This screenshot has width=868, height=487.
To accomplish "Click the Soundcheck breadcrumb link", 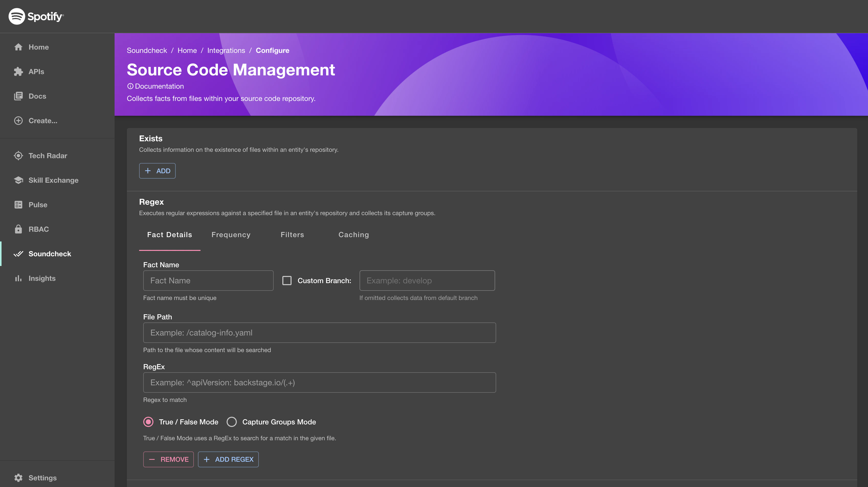I will click(147, 51).
